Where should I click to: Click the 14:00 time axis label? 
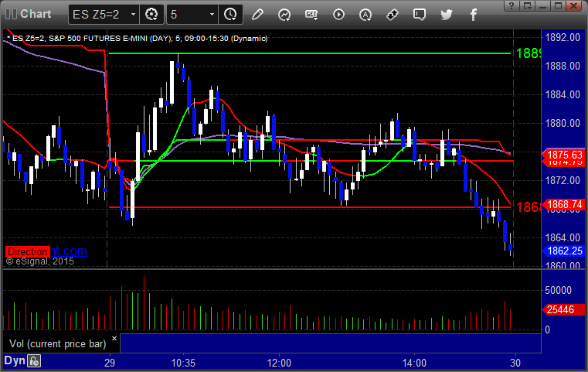click(x=414, y=363)
